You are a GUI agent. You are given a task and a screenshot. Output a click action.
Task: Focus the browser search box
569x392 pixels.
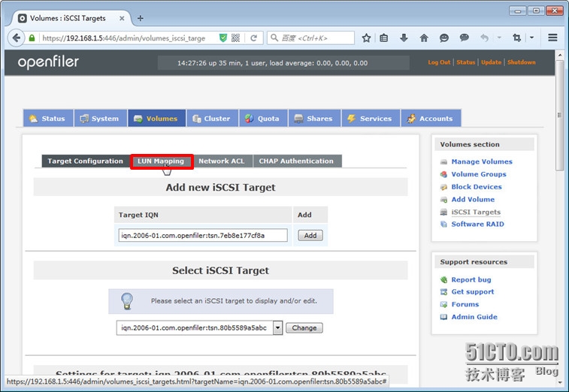pos(311,38)
